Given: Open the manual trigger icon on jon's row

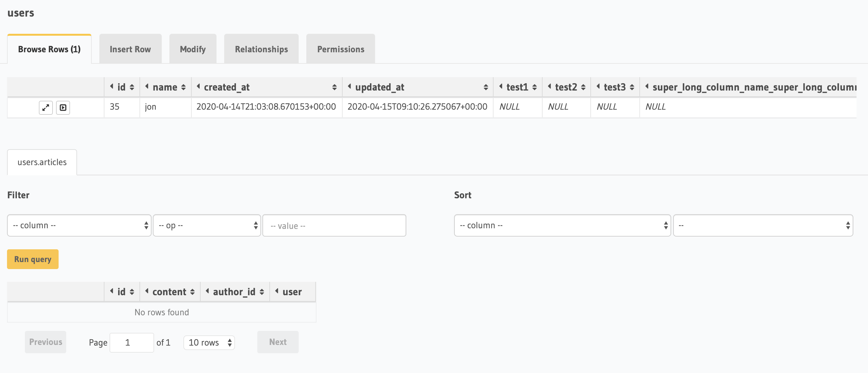Looking at the screenshot, I should [64, 107].
